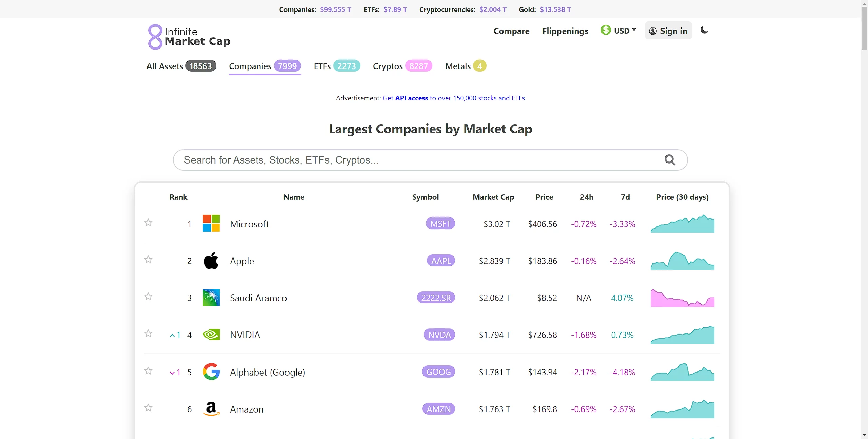Toggle dark mode moon icon
This screenshot has width=868, height=439.
click(704, 31)
